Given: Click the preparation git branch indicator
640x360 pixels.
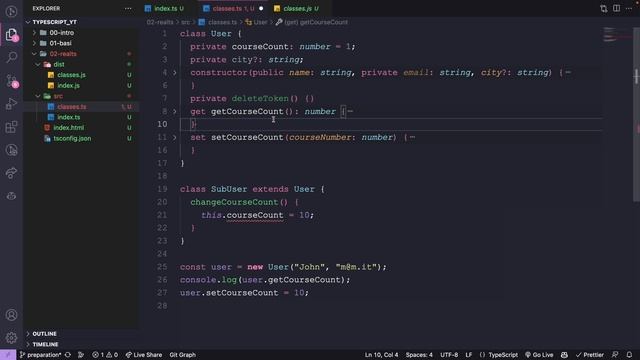Looking at the screenshot, I should coord(40,355).
